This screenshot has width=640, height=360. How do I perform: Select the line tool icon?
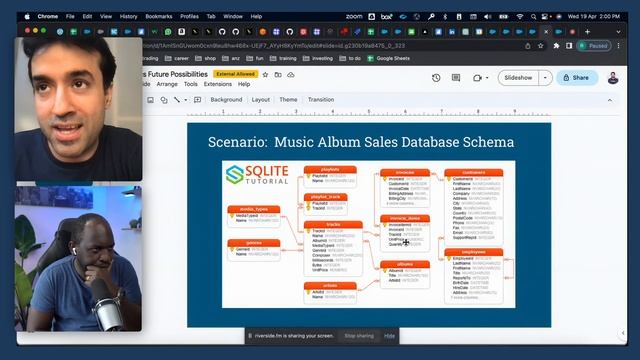177,100
